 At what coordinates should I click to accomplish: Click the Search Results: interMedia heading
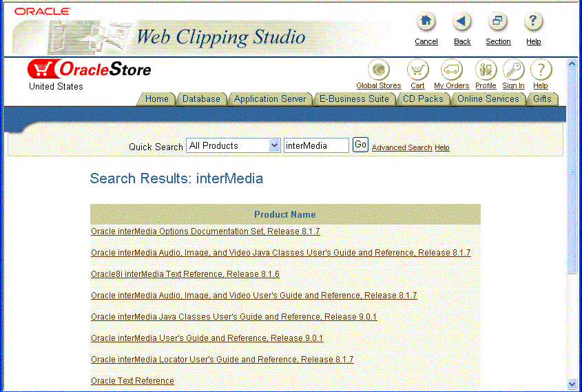(x=176, y=178)
